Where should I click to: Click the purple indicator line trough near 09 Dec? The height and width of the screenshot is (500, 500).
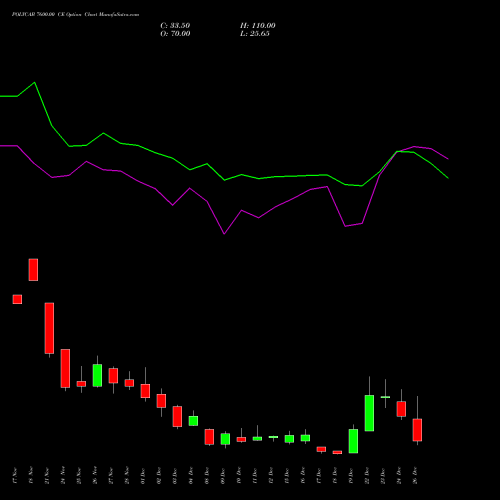pos(224,234)
